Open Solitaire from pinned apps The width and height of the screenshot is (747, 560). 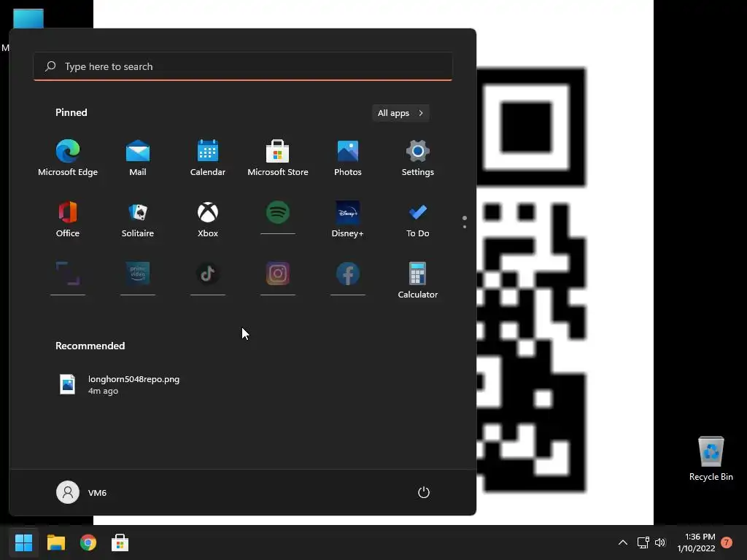click(x=138, y=219)
